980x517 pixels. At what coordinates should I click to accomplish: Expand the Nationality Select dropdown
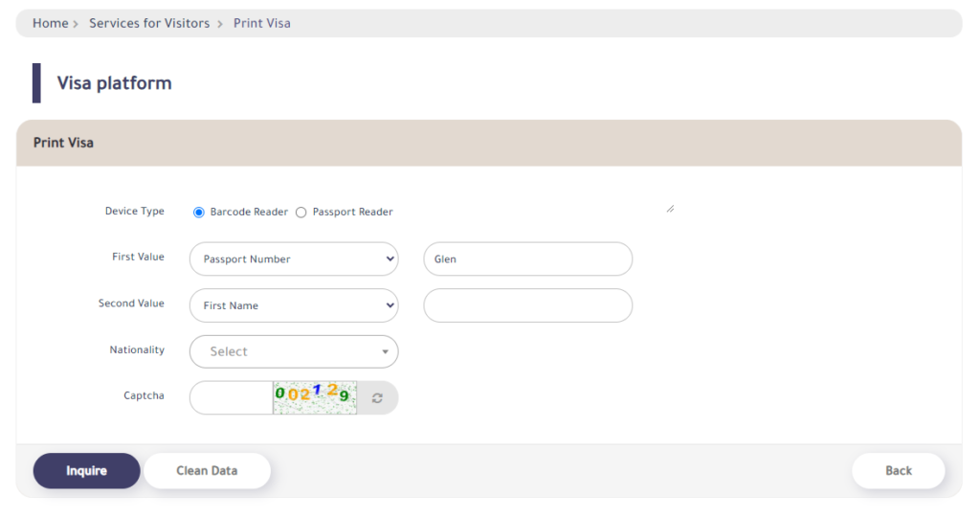pyautogui.click(x=294, y=351)
